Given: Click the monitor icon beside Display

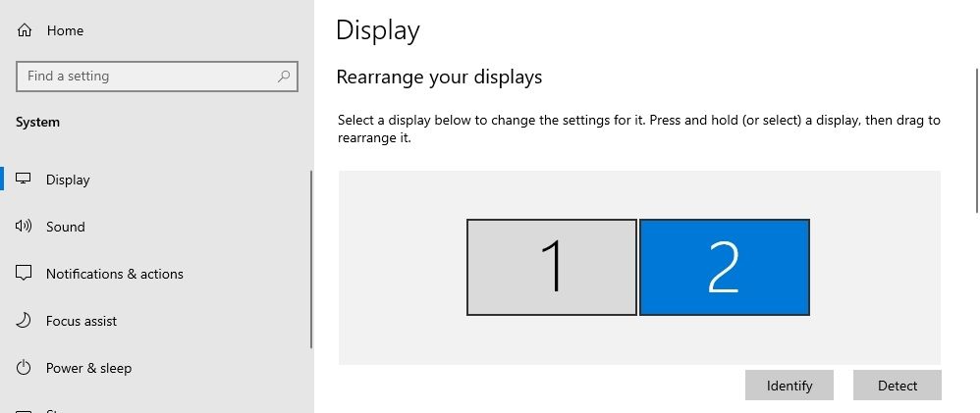Looking at the screenshot, I should [25, 180].
